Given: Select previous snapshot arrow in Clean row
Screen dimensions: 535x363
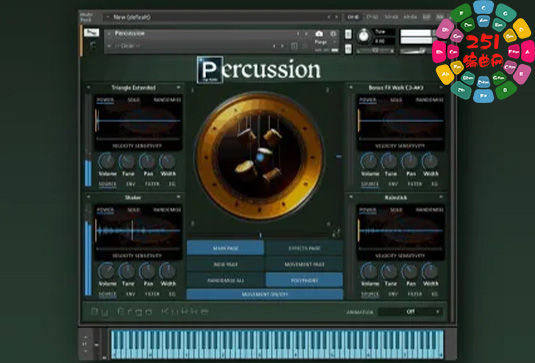Looking at the screenshot, I should [x=274, y=46].
